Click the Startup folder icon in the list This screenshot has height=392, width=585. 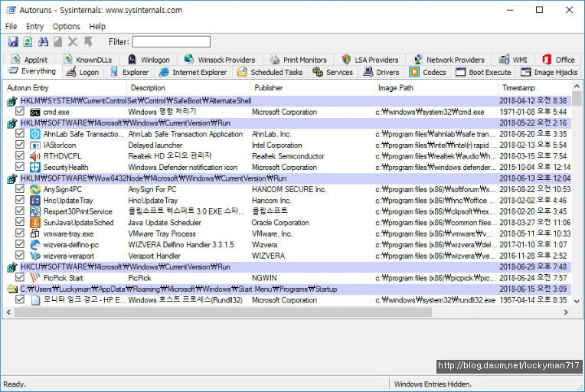(12, 289)
